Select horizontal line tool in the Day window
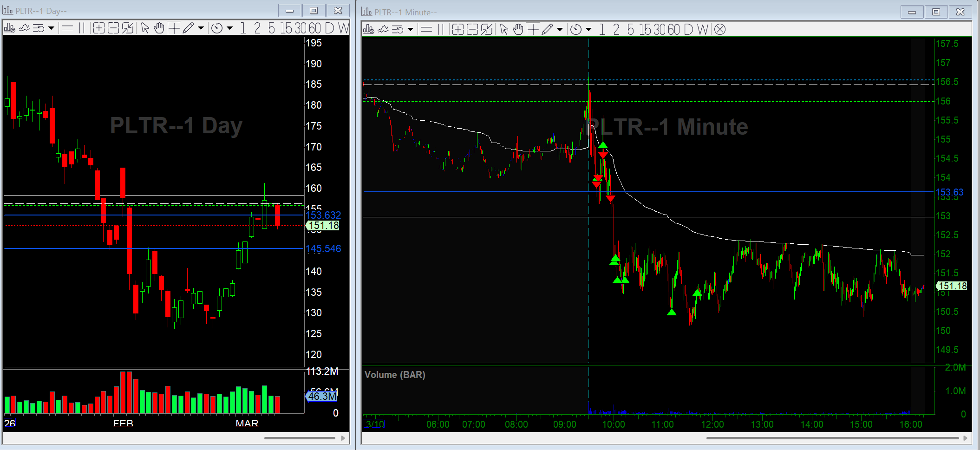Screen dimensions: 980x450 [x=67, y=28]
